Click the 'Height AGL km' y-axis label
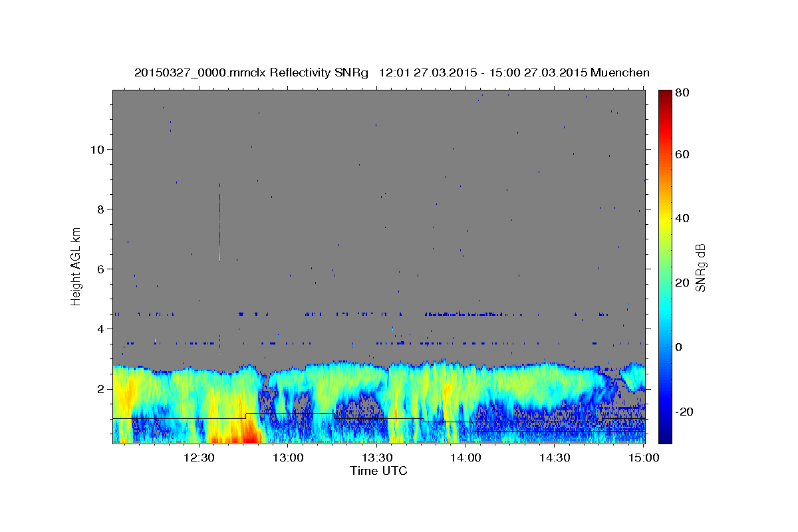 pyautogui.click(x=76, y=266)
